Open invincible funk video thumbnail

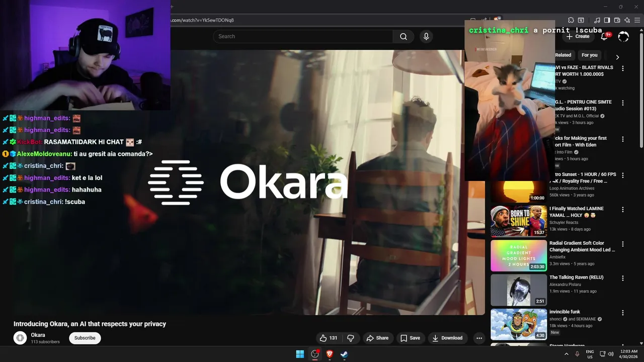click(519, 324)
